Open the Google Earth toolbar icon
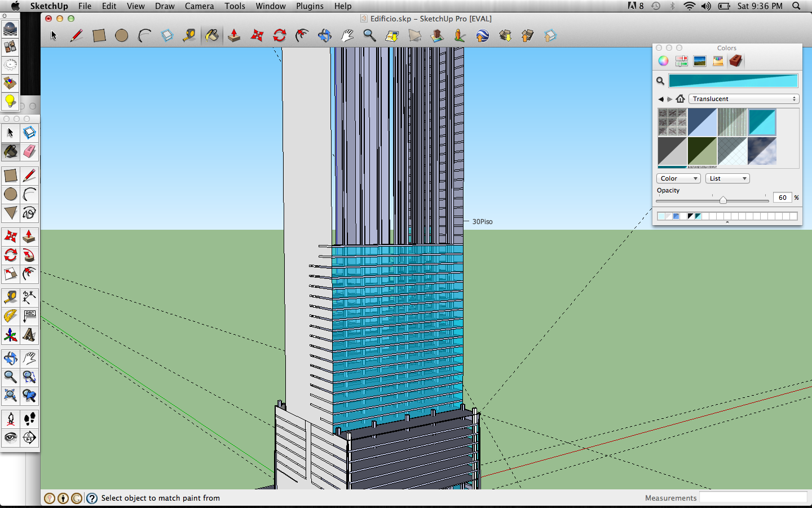Image resolution: width=812 pixels, height=508 pixels. [x=483, y=36]
